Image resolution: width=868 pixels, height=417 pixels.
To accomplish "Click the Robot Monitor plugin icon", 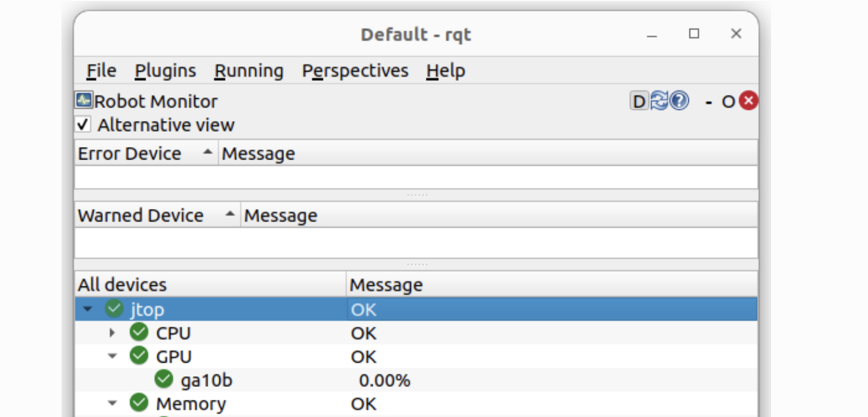I will point(83,101).
